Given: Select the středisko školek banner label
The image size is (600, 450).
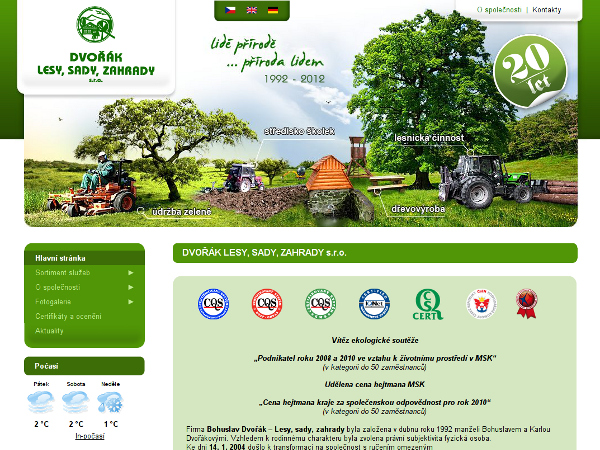Looking at the screenshot, I should click(300, 131).
